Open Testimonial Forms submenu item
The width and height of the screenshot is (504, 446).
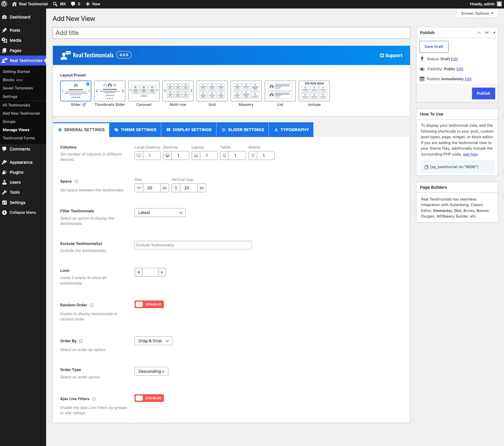coord(19,138)
